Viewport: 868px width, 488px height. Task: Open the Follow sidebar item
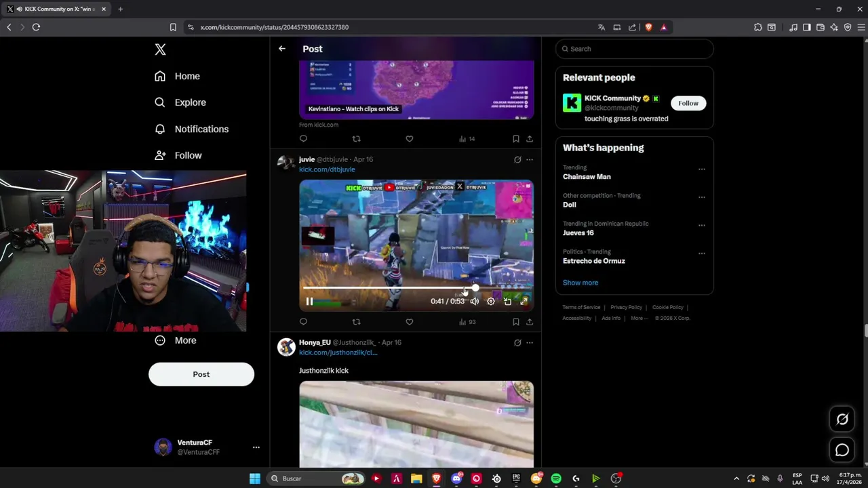coord(178,155)
